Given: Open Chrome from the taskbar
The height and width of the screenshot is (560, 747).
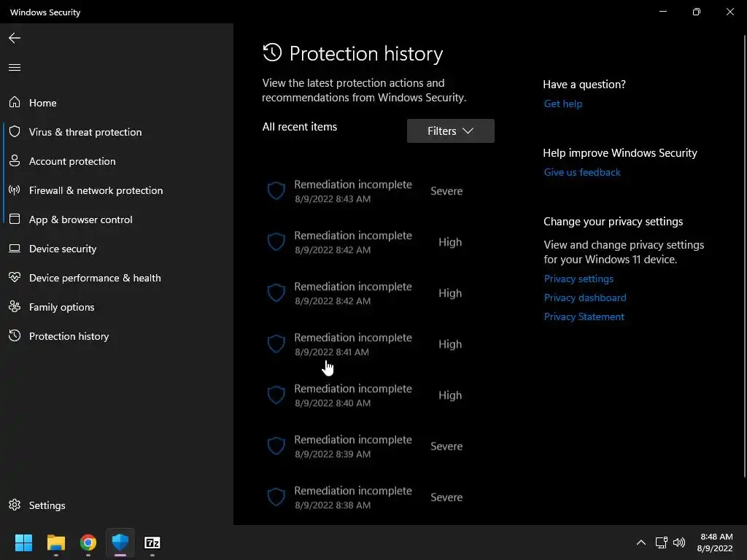Looking at the screenshot, I should pyautogui.click(x=88, y=542).
